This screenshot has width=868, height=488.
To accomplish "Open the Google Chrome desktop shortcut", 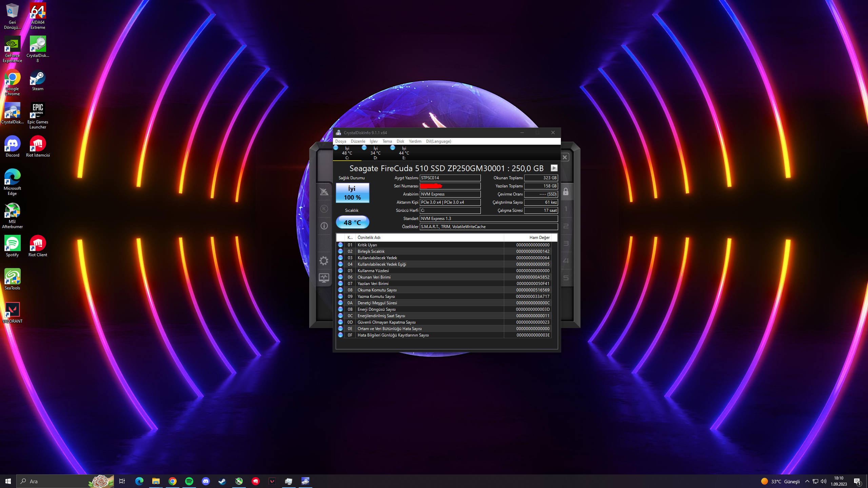I will click(x=12, y=82).
